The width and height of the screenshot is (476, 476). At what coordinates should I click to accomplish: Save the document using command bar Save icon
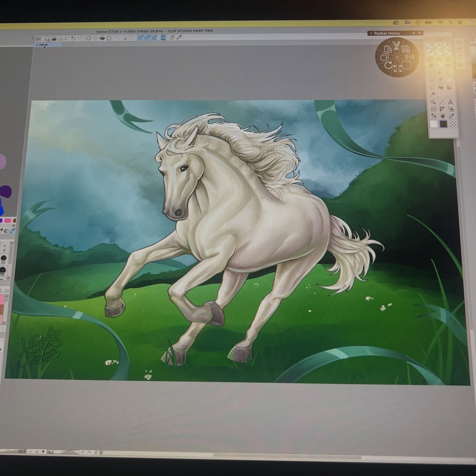click(x=60, y=38)
